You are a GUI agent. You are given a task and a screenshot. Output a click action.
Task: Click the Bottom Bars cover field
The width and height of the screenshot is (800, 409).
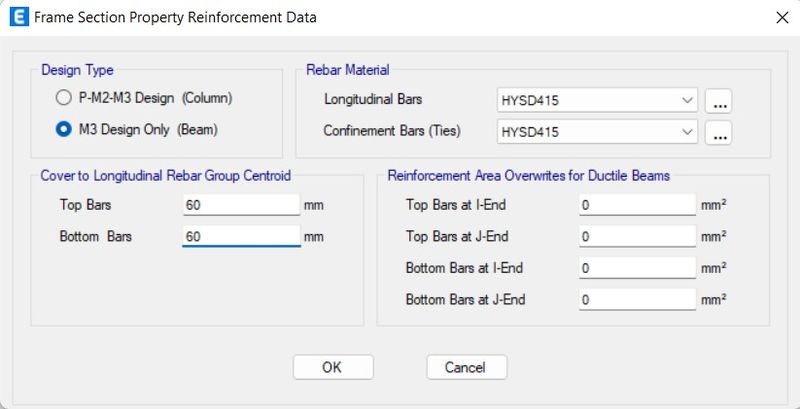(241, 237)
